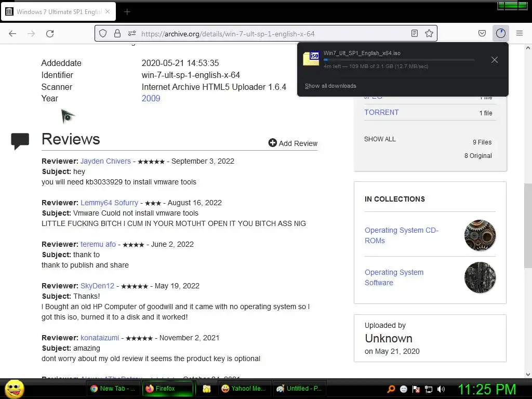Reload the current page

coord(50,34)
